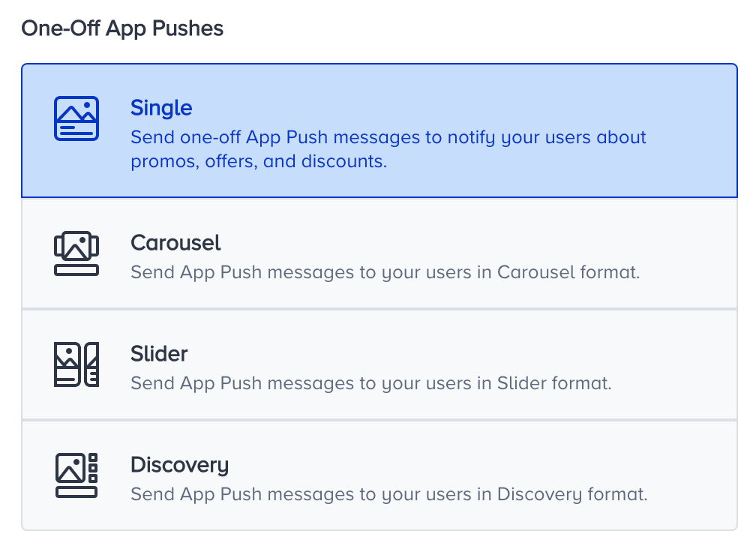Click the One-Off App Pushes heading
Screen dimensions: 756x543
(122, 28)
